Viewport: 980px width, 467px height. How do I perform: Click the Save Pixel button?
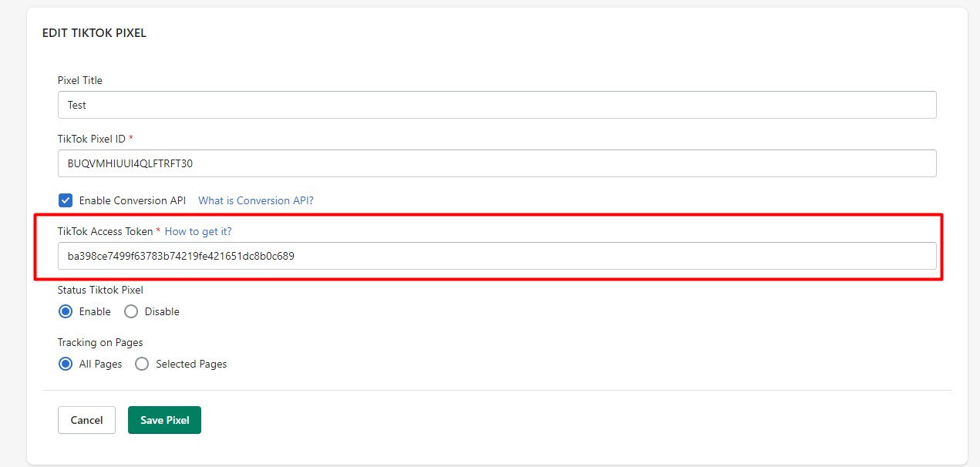pyautogui.click(x=164, y=420)
